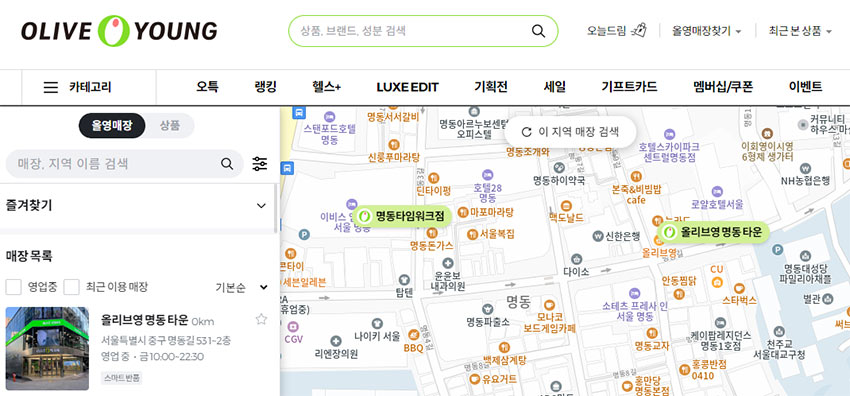Click the magnifier icon in top search bar
This screenshot has width=850, height=396.
[x=538, y=31]
